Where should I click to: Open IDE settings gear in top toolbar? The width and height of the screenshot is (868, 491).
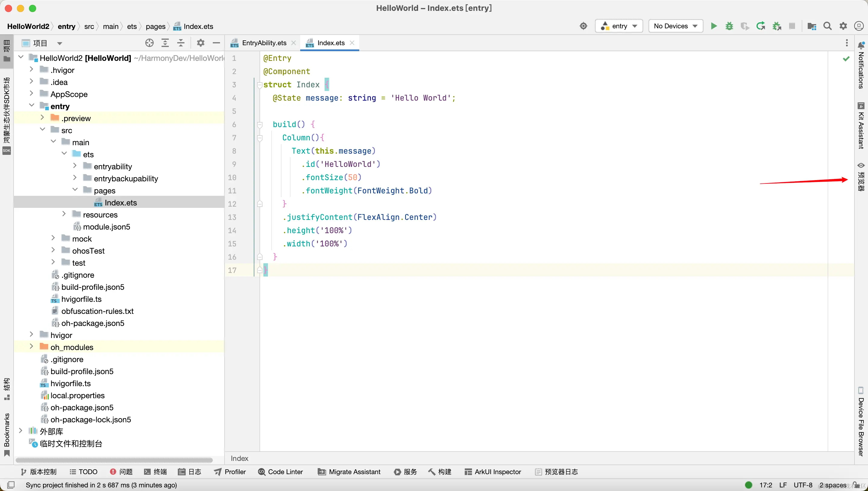[x=843, y=26]
